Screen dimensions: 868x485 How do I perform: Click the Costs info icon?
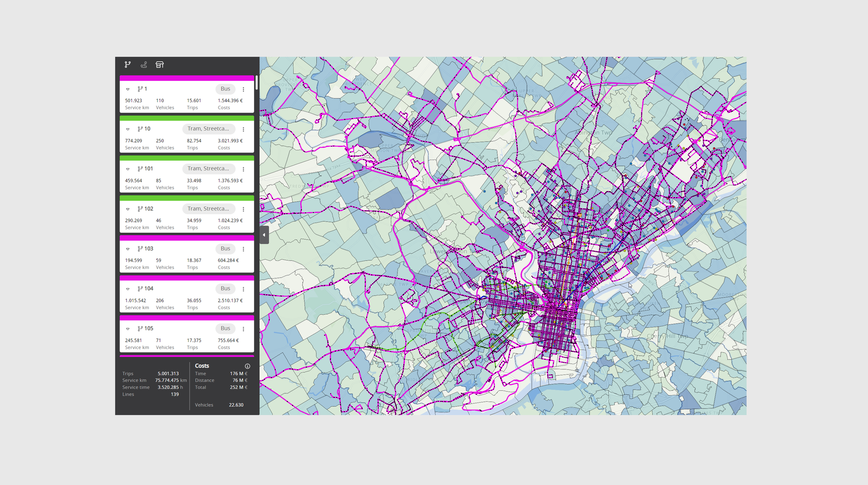248,366
